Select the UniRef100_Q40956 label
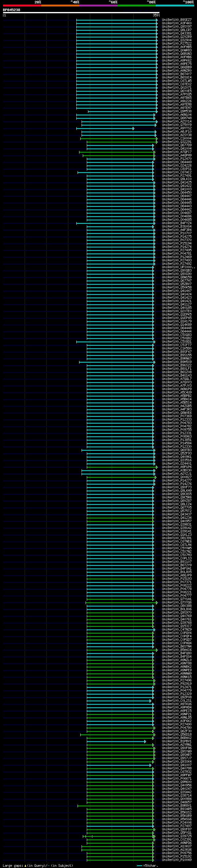The image size is (197, 868). pos(176,785)
